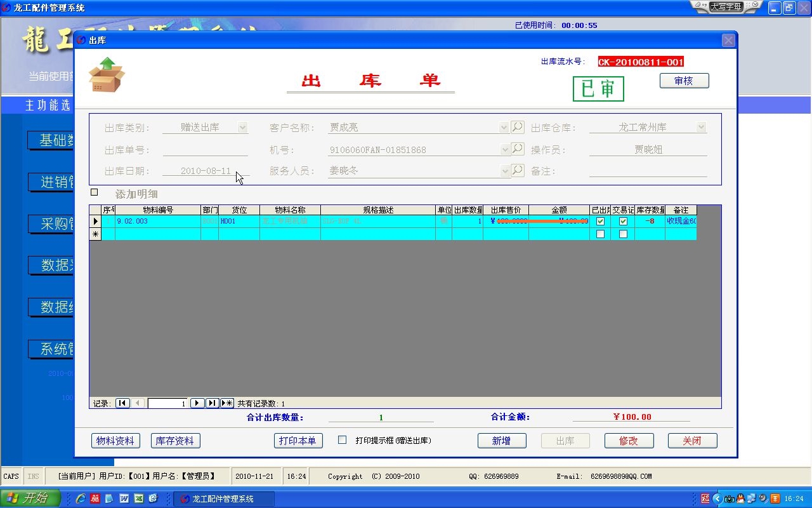Go to the first record
The image size is (812, 508).
(122, 403)
